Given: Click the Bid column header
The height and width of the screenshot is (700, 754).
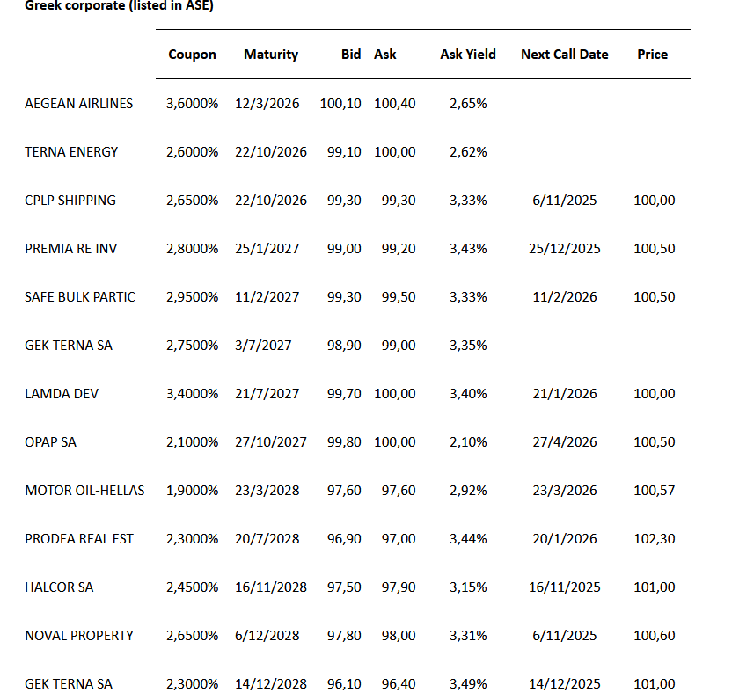Looking at the screenshot, I should point(351,55).
